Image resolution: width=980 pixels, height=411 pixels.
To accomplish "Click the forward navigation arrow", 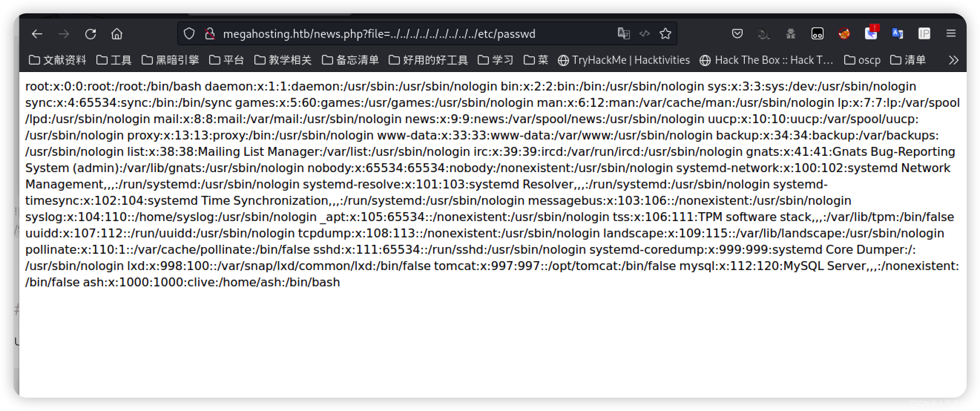I will click(63, 34).
